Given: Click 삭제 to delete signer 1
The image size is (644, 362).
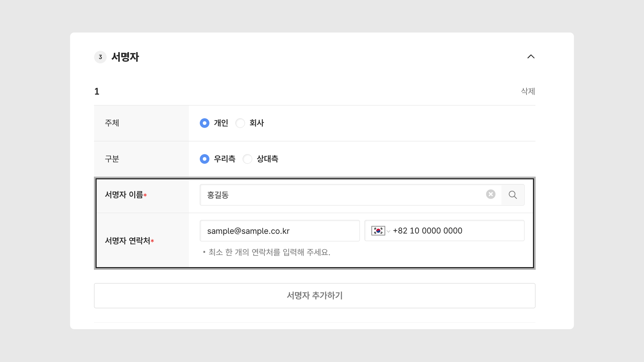Looking at the screenshot, I should point(528,91).
